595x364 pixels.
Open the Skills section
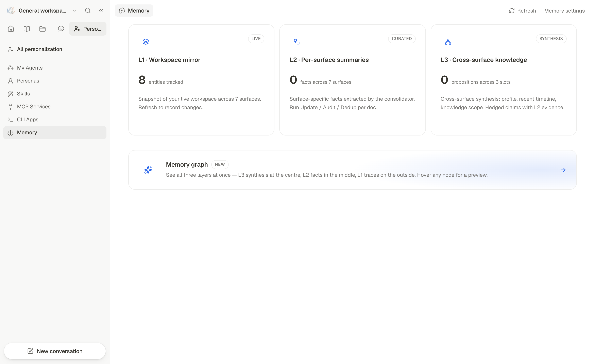pos(55,94)
